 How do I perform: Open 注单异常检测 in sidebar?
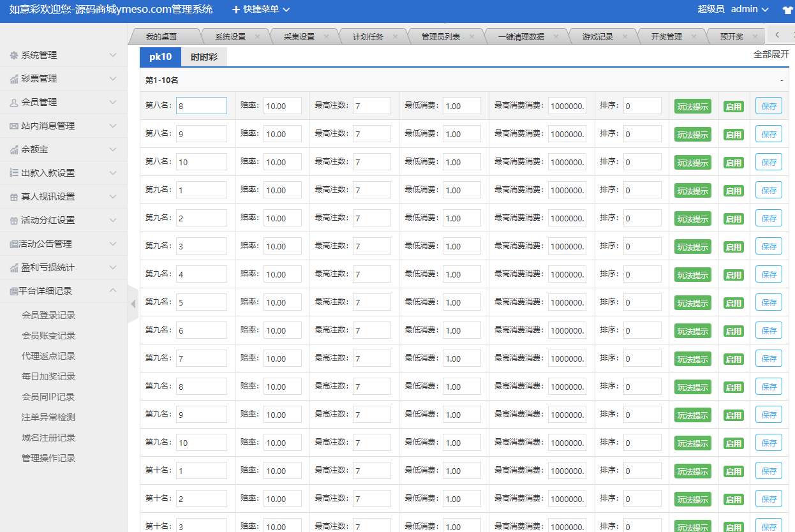point(48,417)
